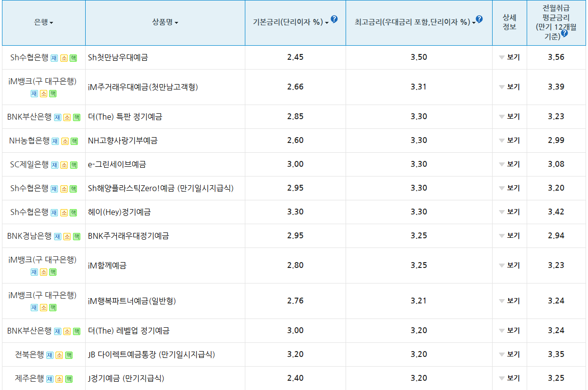This screenshot has width=588, height=390.
Task: Expand 보기 details for e-그린세이브예금
Action: pyautogui.click(x=510, y=164)
